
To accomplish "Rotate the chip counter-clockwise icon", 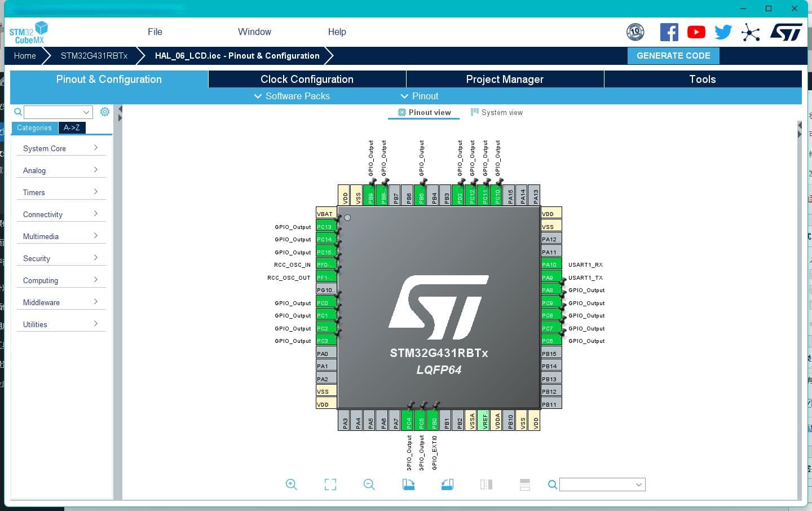I will click(x=447, y=484).
